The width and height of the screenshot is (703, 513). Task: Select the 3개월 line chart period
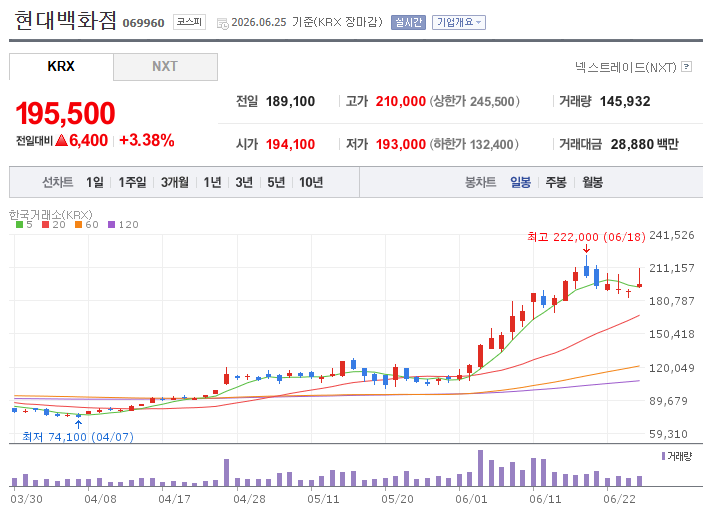(x=175, y=182)
